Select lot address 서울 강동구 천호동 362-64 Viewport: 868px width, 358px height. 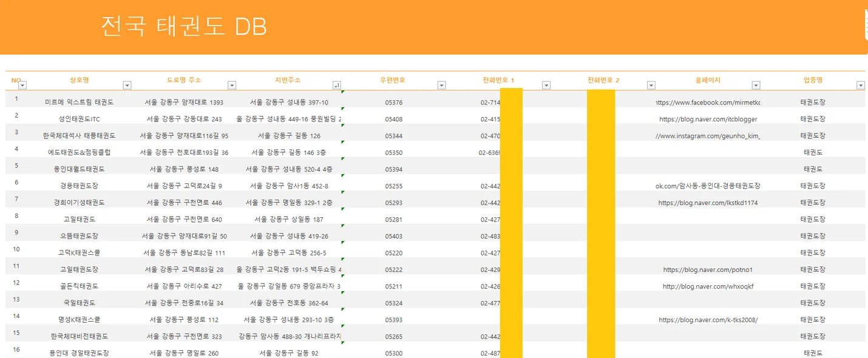point(289,303)
